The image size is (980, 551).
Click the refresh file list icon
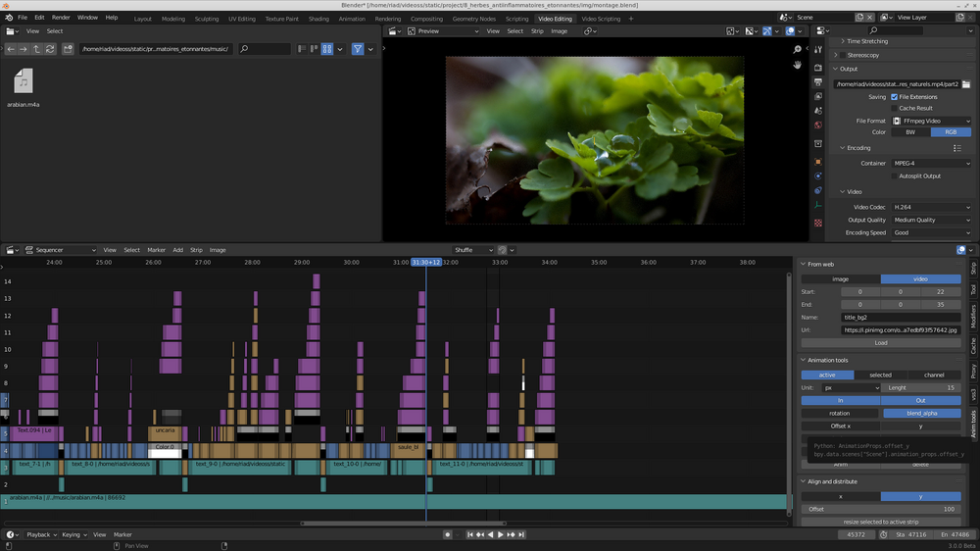(x=50, y=49)
